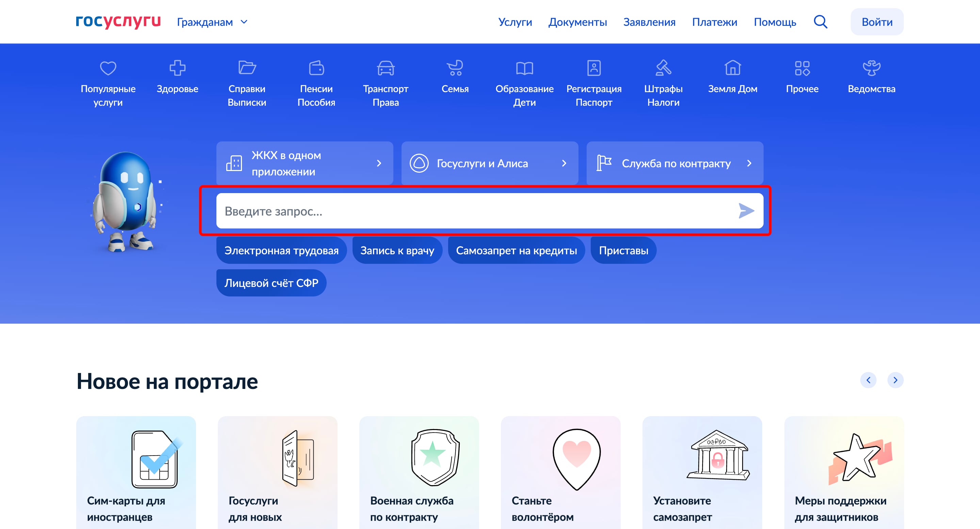Open the Меры поддержки для защитников card

click(844, 472)
